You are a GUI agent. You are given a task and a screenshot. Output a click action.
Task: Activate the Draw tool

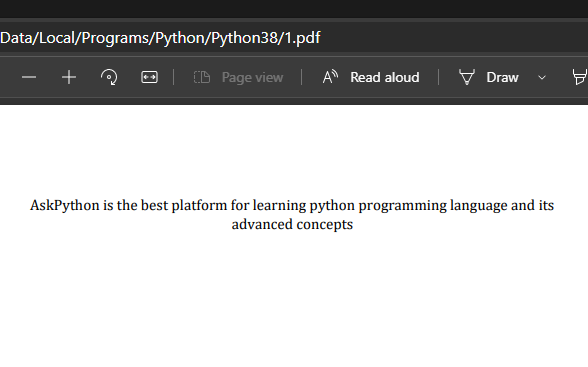[x=489, y=78]
